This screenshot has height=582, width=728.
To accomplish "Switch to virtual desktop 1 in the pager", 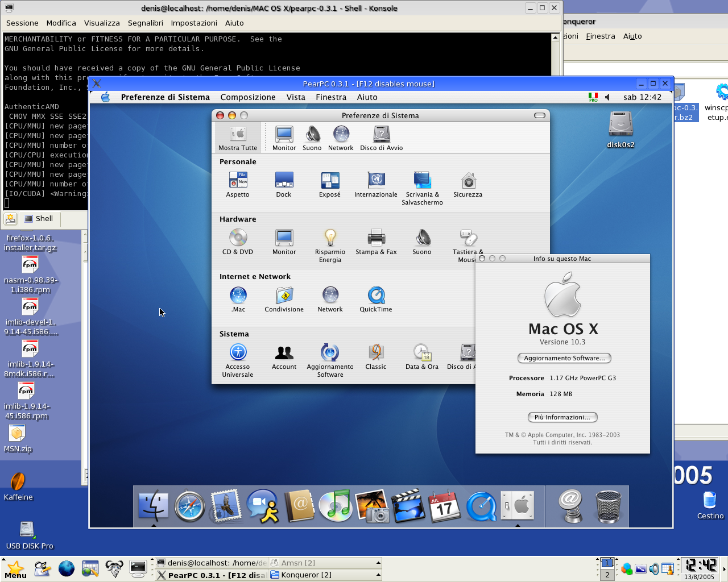I will (x=607, y=563).
